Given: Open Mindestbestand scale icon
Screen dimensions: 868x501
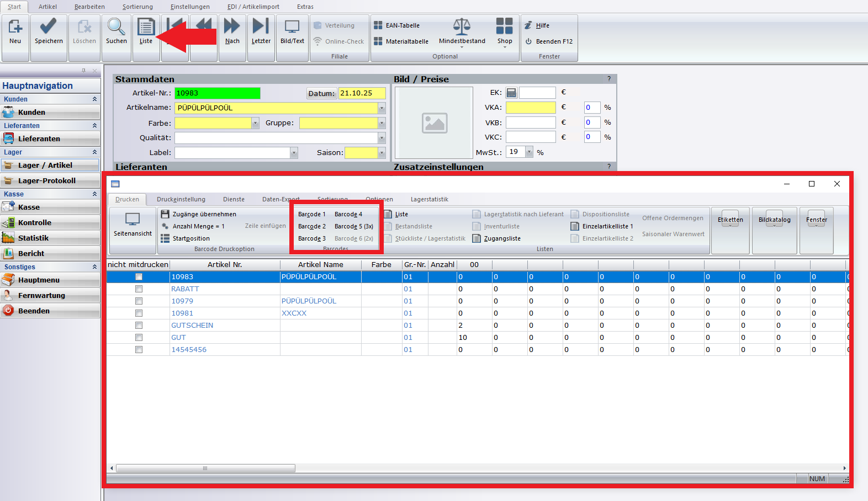Looking at the screenshot, I should [x=462, y=27].
